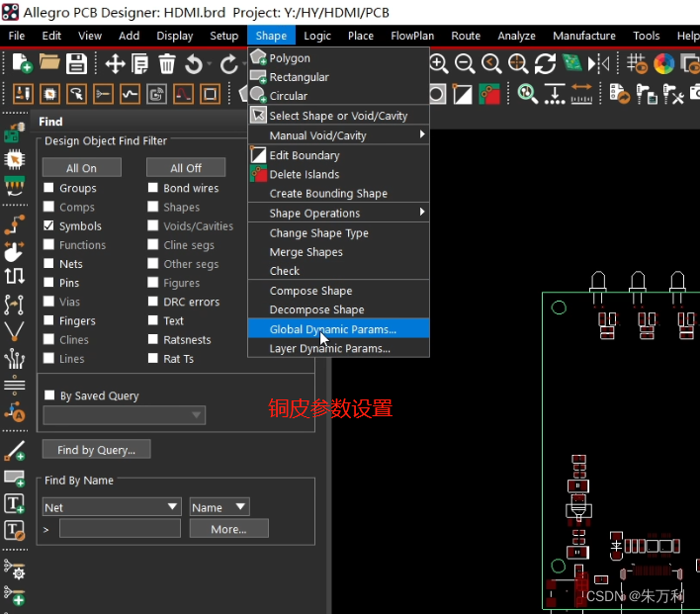Click the refresh display icon

pos(545,64)
